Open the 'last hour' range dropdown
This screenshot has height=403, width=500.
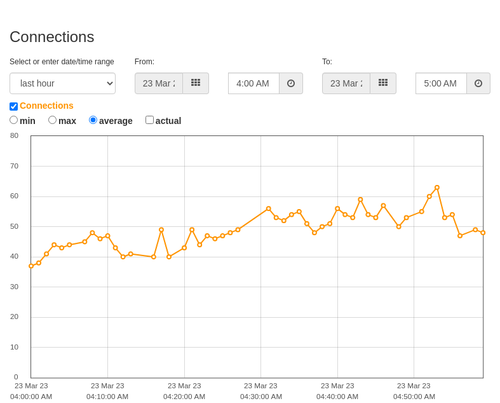63,83
